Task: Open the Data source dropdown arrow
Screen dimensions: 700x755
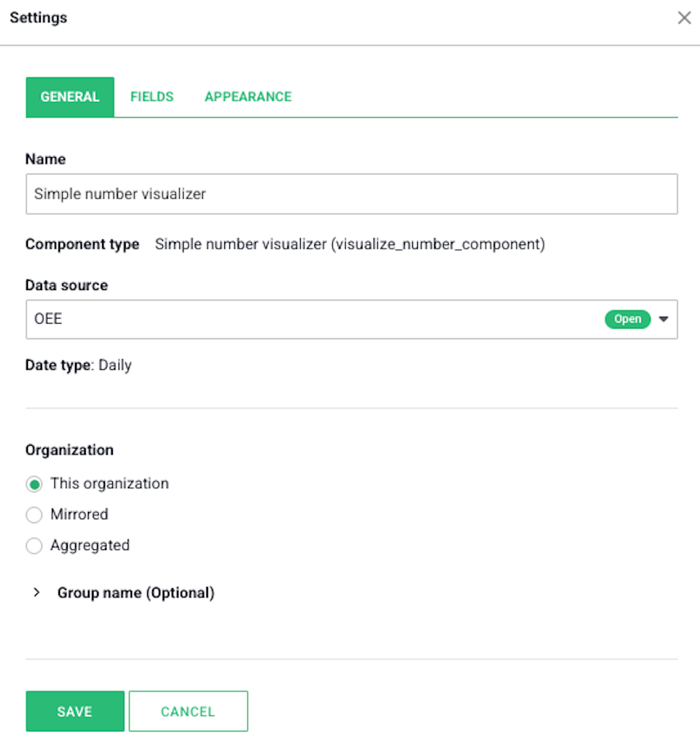Action: tap(664, 319)
